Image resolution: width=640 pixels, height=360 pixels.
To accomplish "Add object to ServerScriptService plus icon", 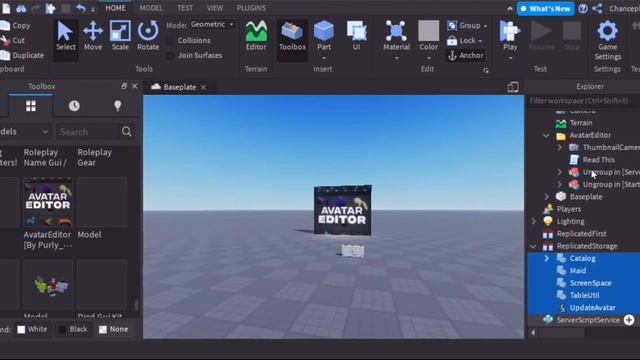I will click(629, 320).
